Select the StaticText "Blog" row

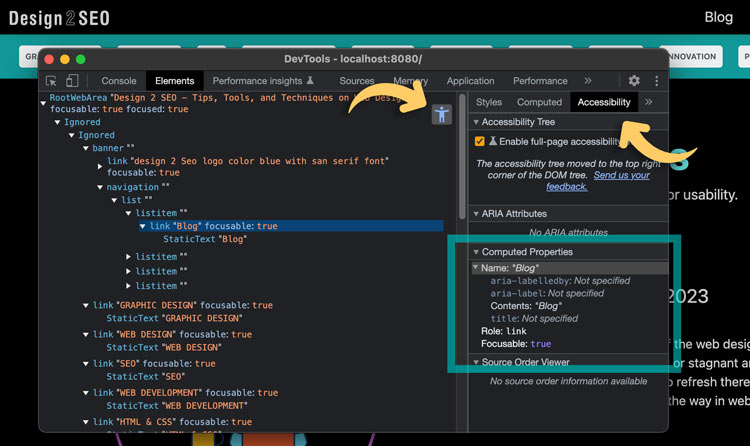205,239
